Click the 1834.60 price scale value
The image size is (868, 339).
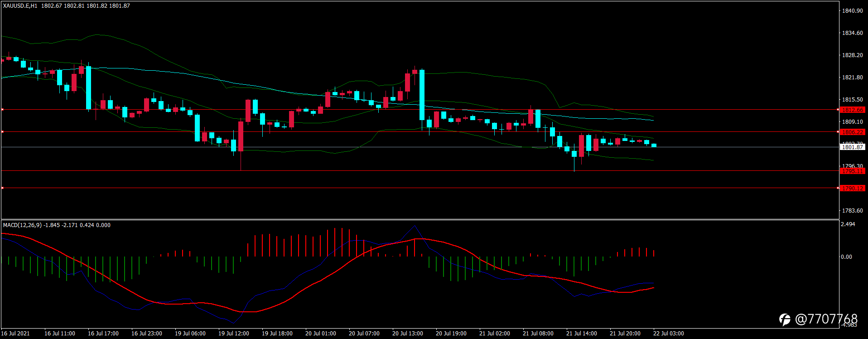852,33
